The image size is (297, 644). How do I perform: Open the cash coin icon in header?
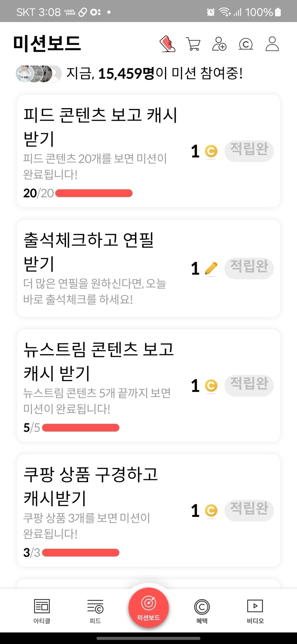[x=245, y=44]
